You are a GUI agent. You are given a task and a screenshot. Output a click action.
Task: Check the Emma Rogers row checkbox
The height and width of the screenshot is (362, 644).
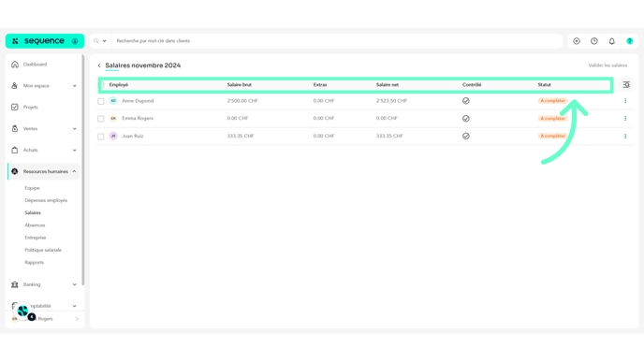[x=101, y=119]
